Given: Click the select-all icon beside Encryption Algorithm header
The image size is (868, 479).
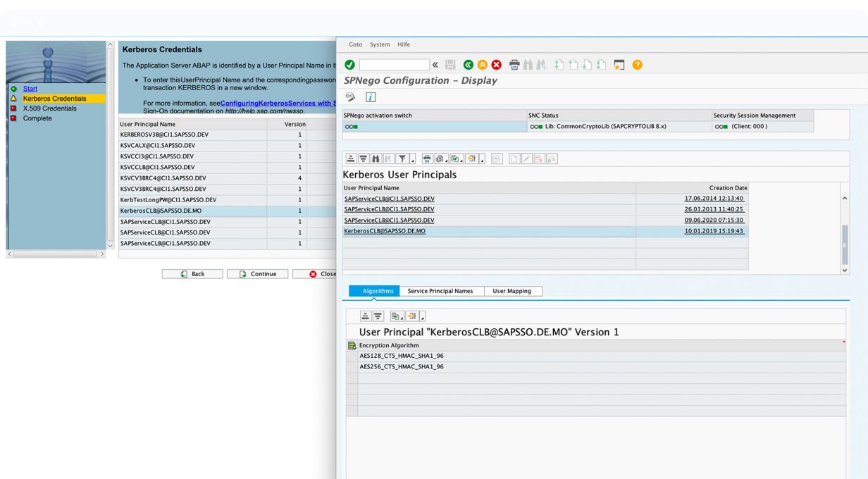Looking at the screenshot, I should point(352,345).
